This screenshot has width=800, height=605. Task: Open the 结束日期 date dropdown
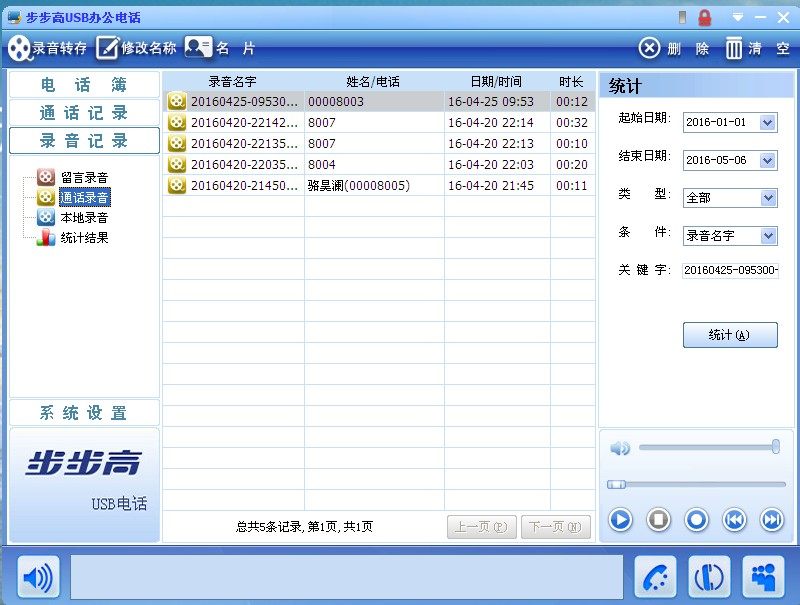pyautogui.click(x=767, y=160)
